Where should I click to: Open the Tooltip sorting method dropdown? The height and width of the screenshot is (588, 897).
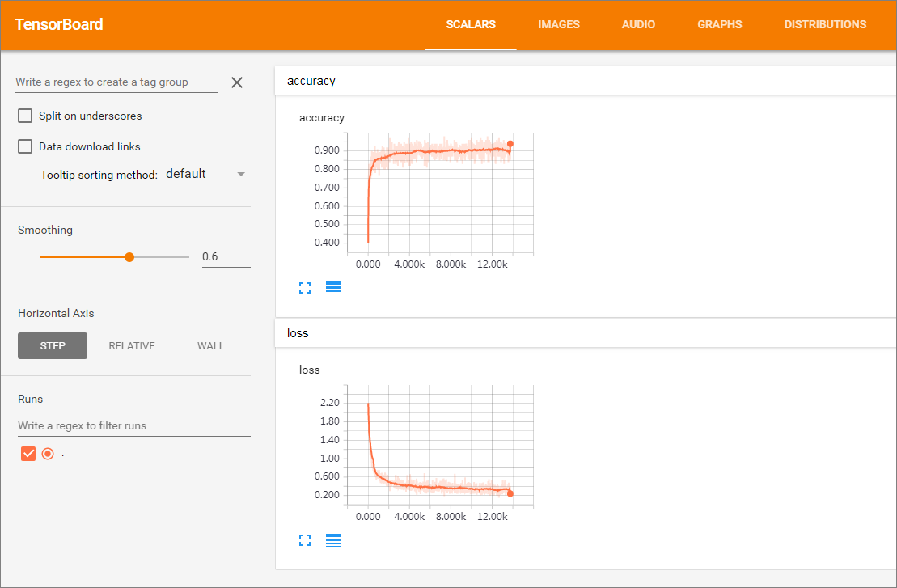(208, 174)
